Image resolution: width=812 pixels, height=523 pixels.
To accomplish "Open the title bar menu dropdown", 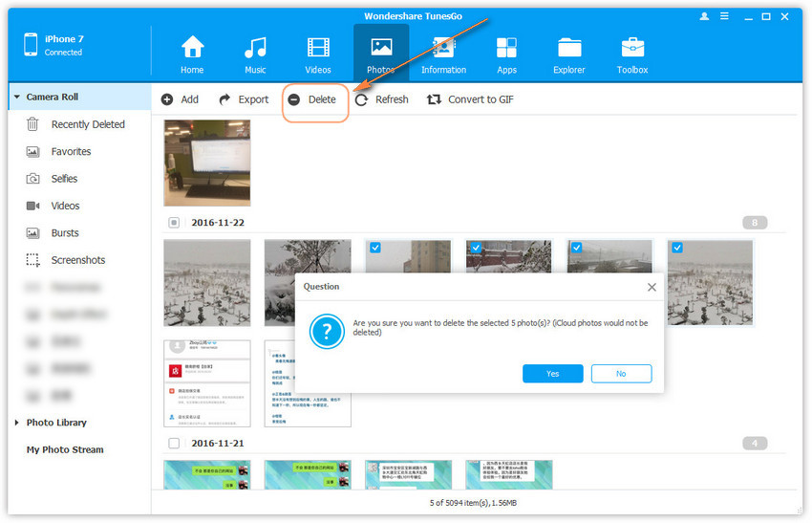I will point(725,16).
